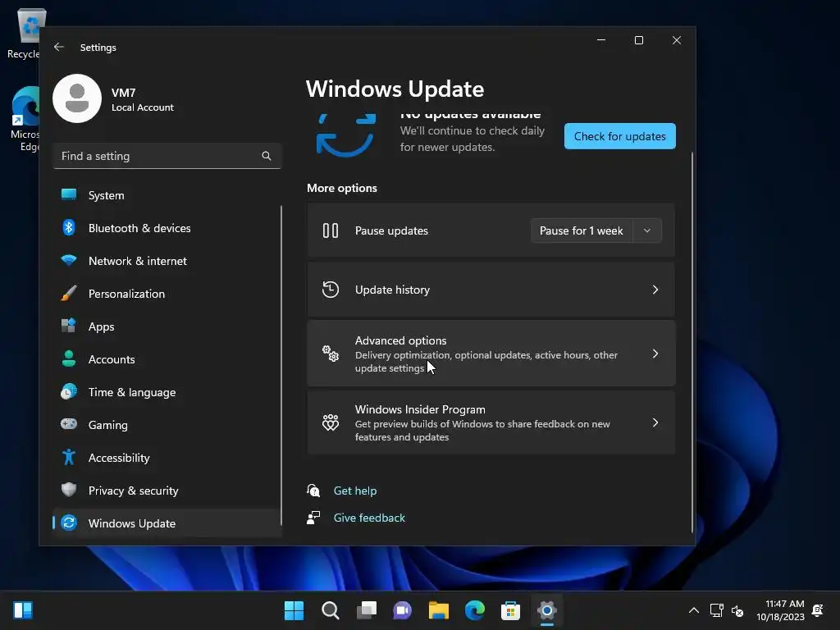Open the Start menu from taskbar

(294, 610)
